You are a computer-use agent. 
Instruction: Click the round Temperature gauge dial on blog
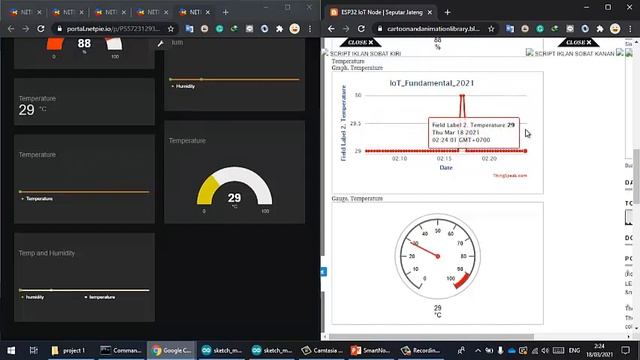[438, 256]
